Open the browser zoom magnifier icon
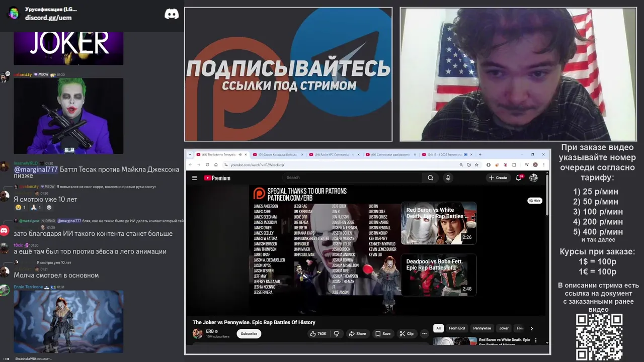The image size is (644, 362). click(461, 164)
